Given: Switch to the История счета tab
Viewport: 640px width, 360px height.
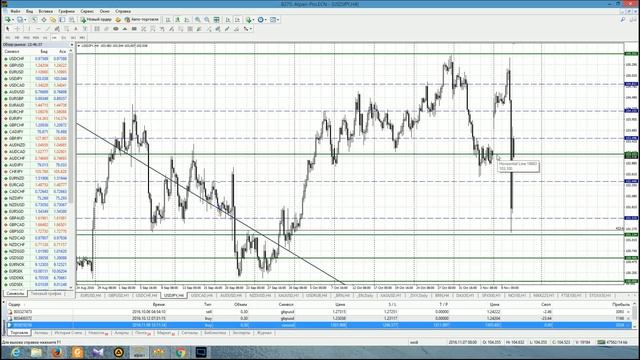Looking at the screenshot, I should click(68, 333).
